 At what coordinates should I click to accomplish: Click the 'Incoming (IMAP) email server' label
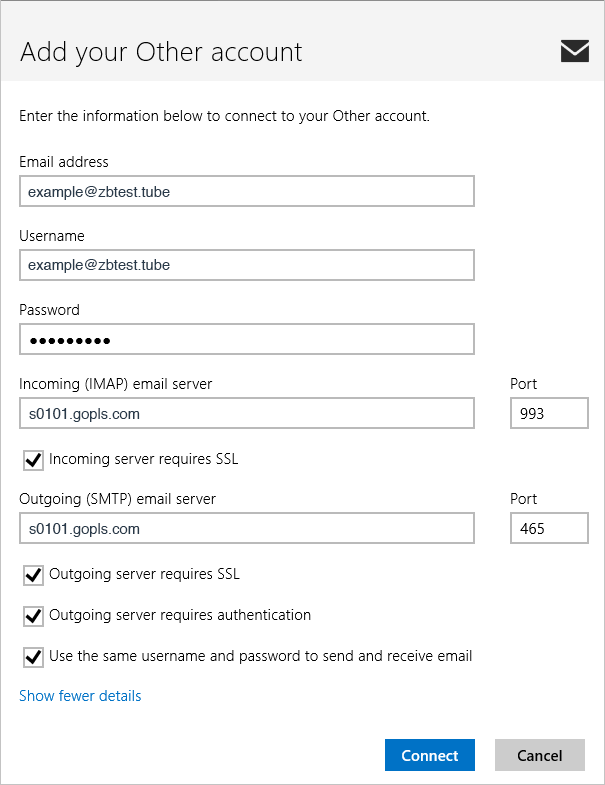(x=116, y=384)
